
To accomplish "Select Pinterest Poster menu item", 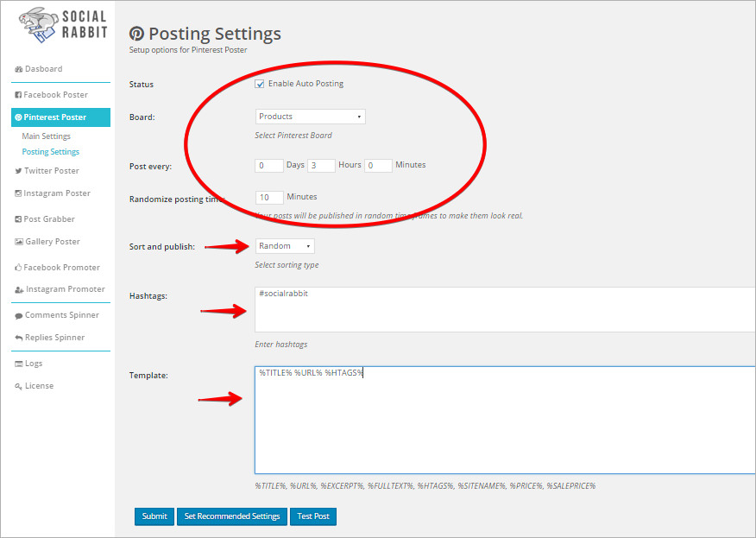I will [60, 117].
